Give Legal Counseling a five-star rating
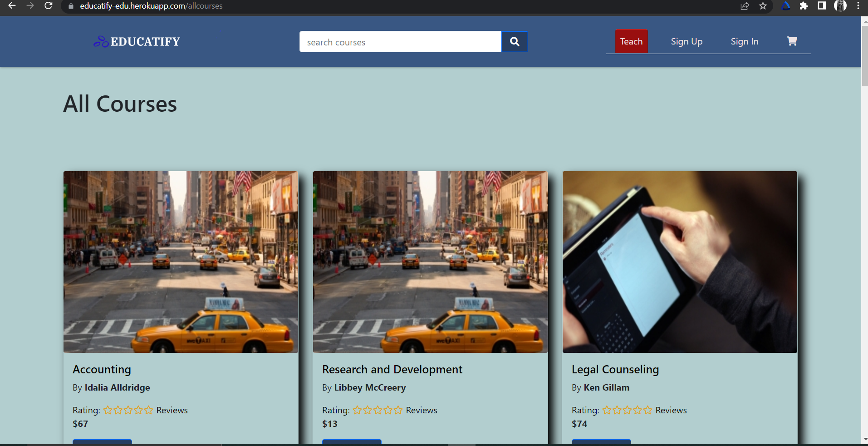 (x=647, y=410)
